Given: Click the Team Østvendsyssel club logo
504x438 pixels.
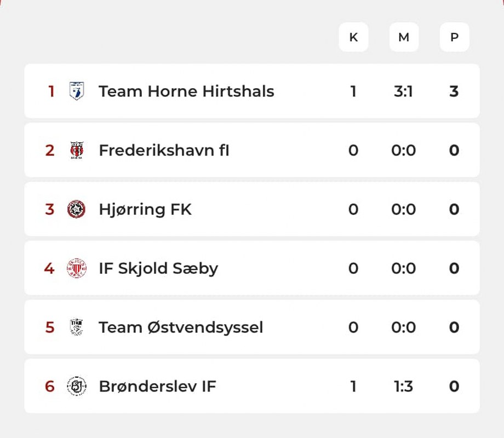Looking at the screenshot, I should (77, 327).
